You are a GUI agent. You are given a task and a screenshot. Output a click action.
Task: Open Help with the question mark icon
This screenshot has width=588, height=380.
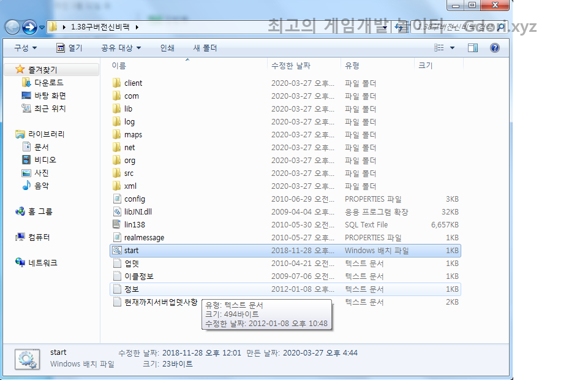click(495, 48)
